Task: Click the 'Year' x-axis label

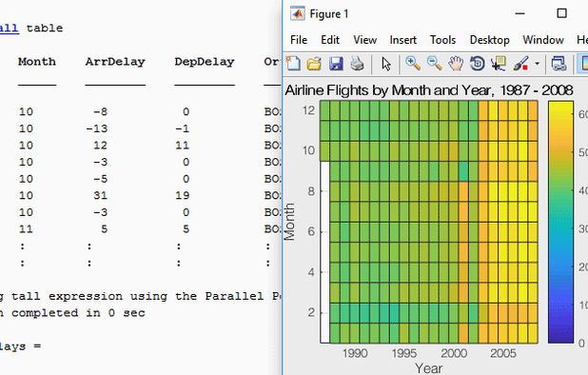Action: pos(429,368)
